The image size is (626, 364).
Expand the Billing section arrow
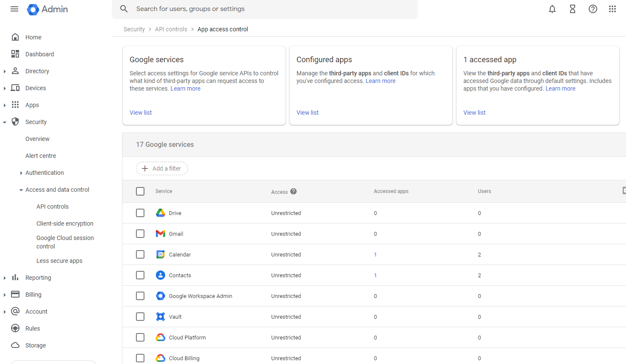[5, 295]
